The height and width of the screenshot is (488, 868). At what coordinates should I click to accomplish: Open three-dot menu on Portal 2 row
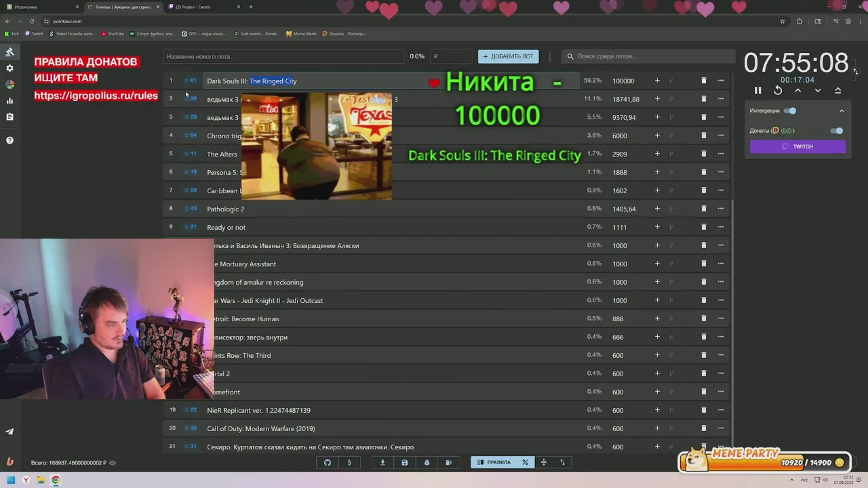(721, 373)
